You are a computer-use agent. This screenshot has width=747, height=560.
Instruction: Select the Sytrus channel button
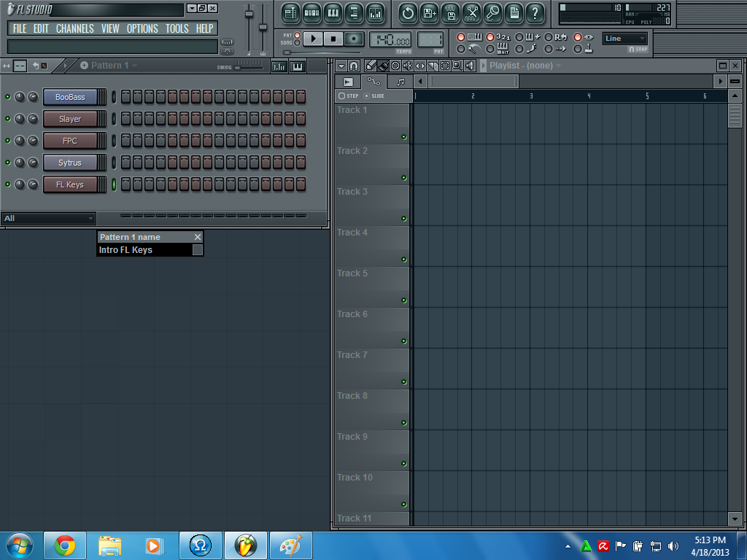point(70,163)
